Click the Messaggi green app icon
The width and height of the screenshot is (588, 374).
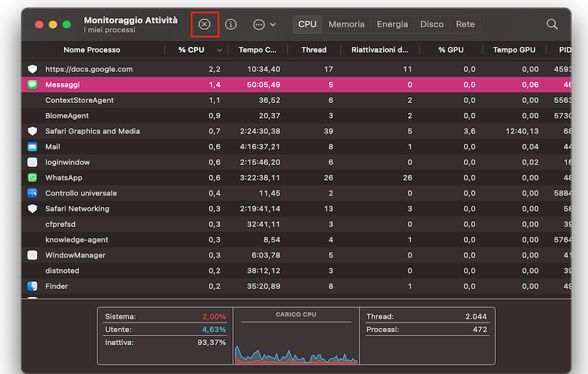coord(33,85)
